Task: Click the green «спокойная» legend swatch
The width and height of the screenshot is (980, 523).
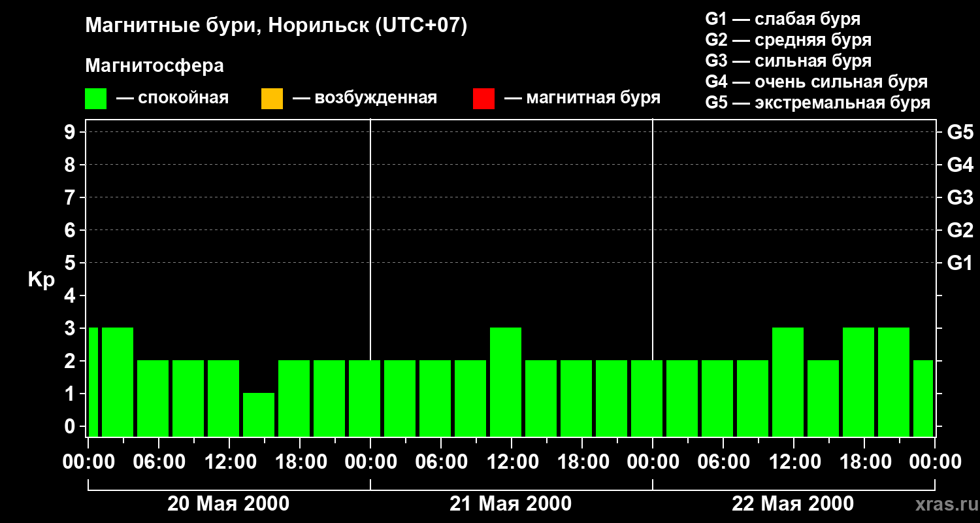Action: pos(96,99)
